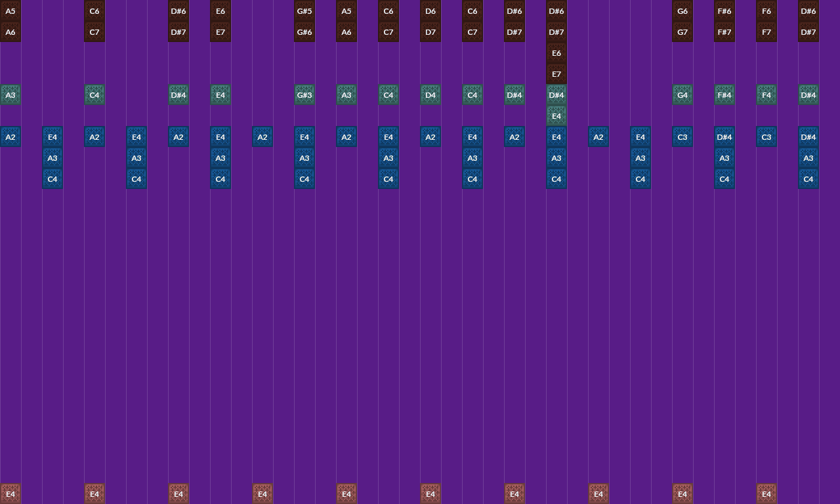Pick the brown G6 note block
This screenshot has width=840, height=504.
682,10
